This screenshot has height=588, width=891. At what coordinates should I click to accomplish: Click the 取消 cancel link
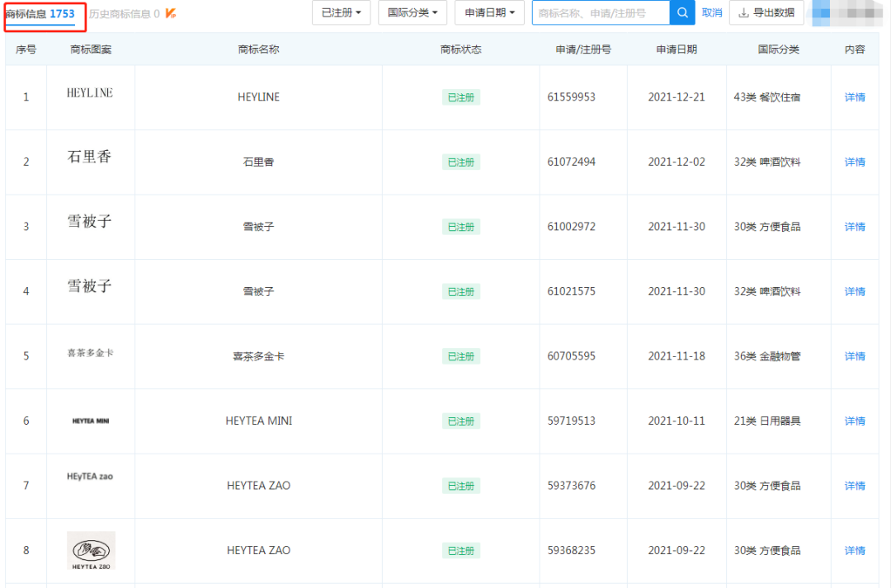(711, 12)
